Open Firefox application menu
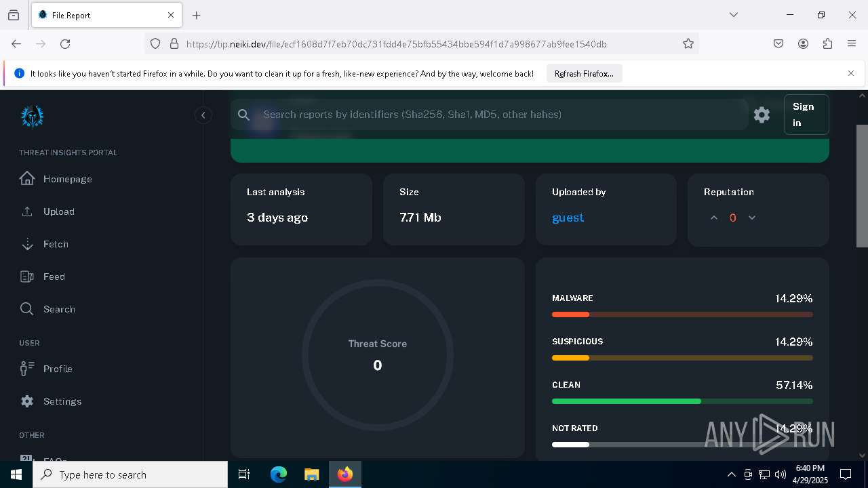The width and height of the screenshot is (868, 488). coord(852,43)
